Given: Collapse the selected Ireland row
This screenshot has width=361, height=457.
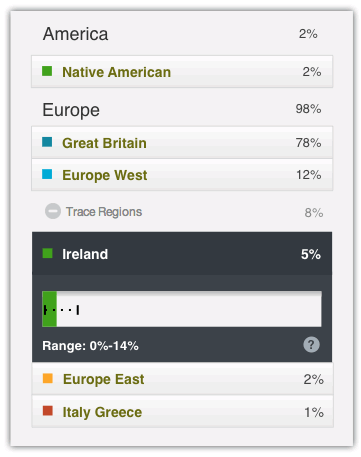Looking at the screenshot, I should point(182,254).
